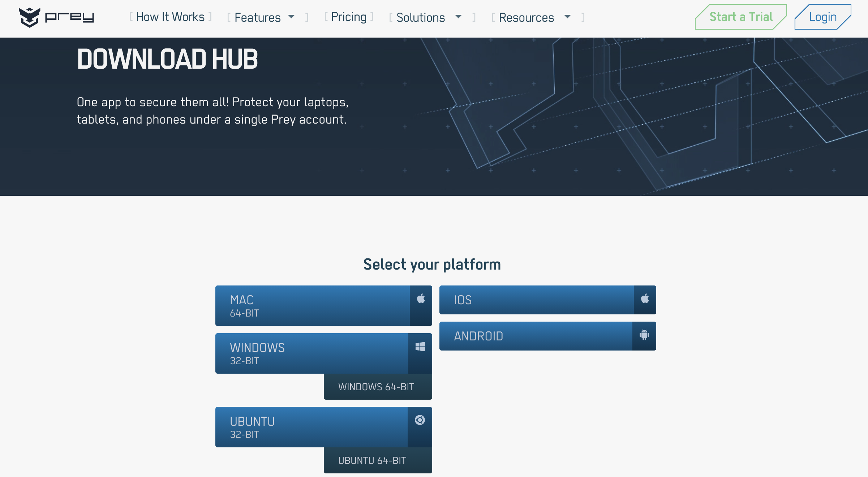Click the Apple icon on Mac button
The image size is (868, 477).
[421, 298]
